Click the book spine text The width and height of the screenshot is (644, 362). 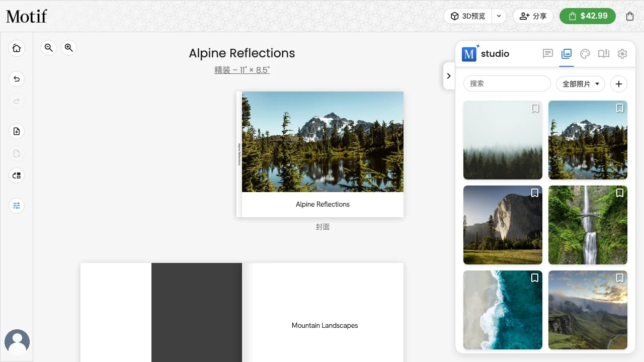click(x=239, y=154)
